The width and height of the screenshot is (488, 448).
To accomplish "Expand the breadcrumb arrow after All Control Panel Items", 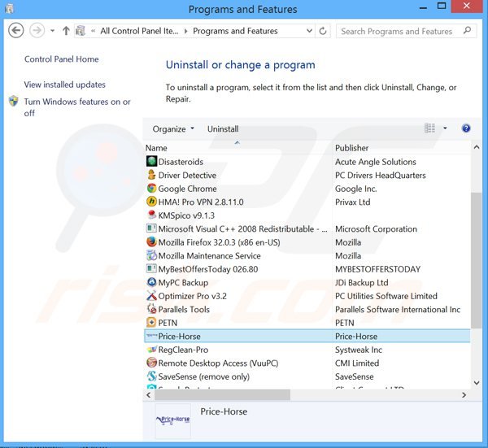I will 185,31.
